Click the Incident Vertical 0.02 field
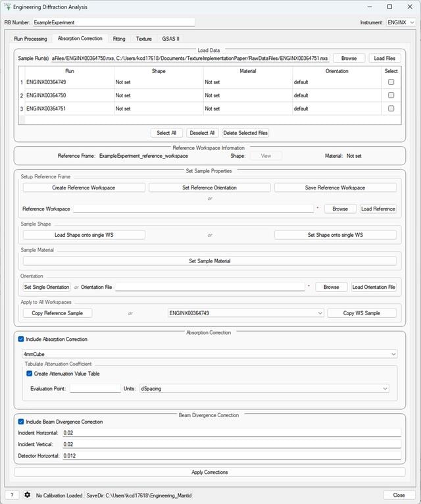The width and height of the screenshot is (421, 504). [232, 444]
